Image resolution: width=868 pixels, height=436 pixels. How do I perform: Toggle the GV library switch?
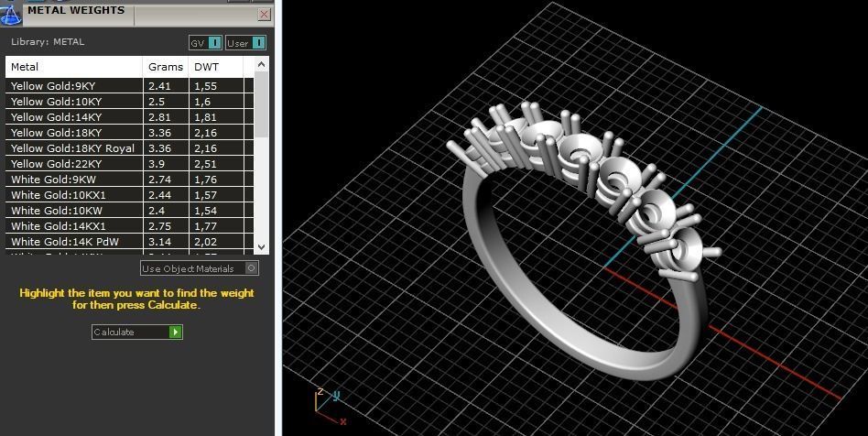[205, 43]
